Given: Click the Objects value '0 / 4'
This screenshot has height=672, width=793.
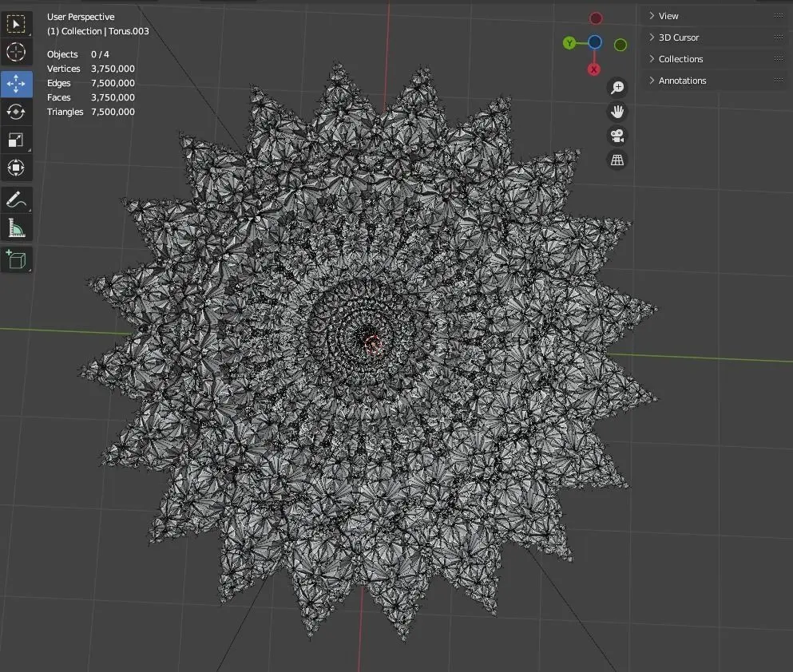Looking at the screenshot, I should 100,54.
